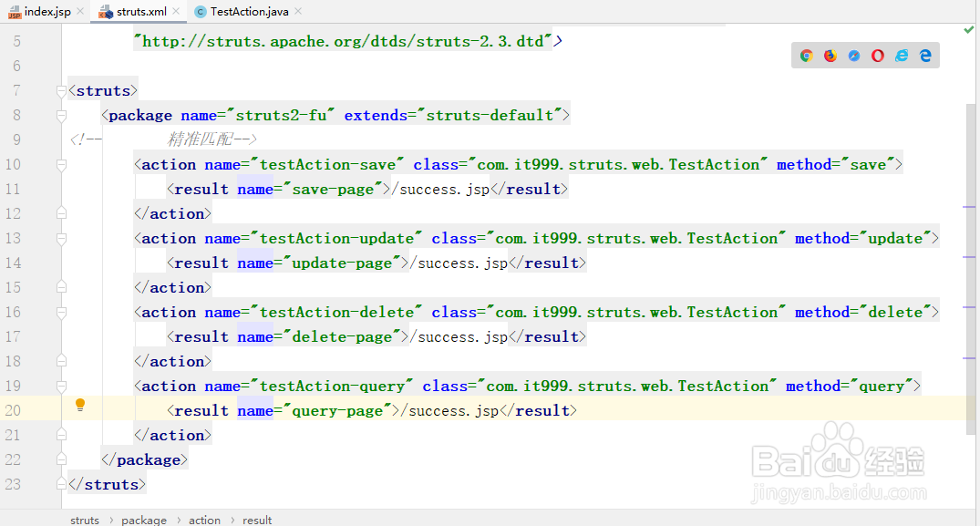Screen dimensions: 980x526
Task: Close the index.jsp tab
Action: (x=80, y=11)
